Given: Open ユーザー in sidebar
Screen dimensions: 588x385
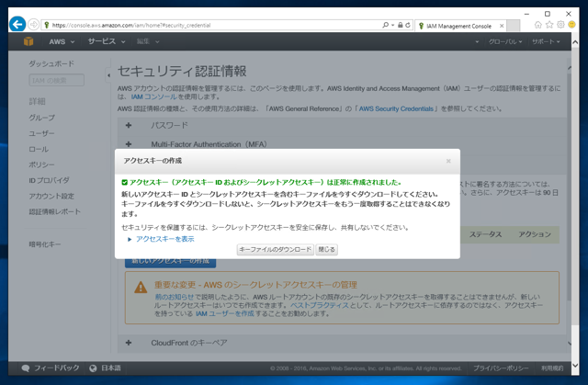Looking at the screenshot, I should (41, 133).
